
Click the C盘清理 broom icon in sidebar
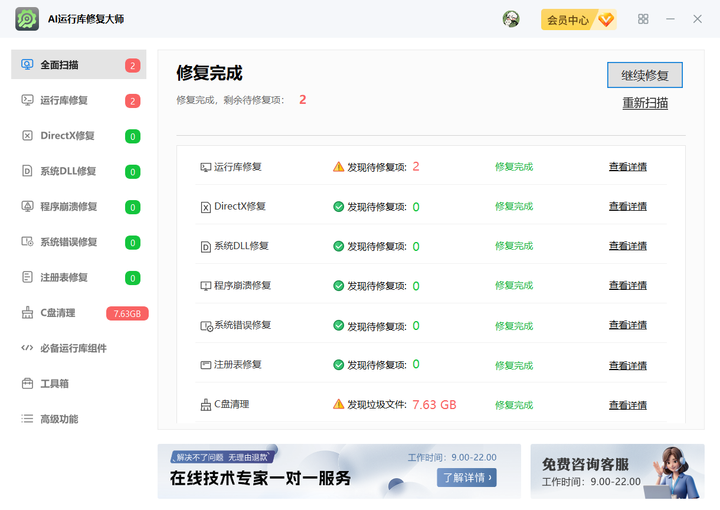27,313
